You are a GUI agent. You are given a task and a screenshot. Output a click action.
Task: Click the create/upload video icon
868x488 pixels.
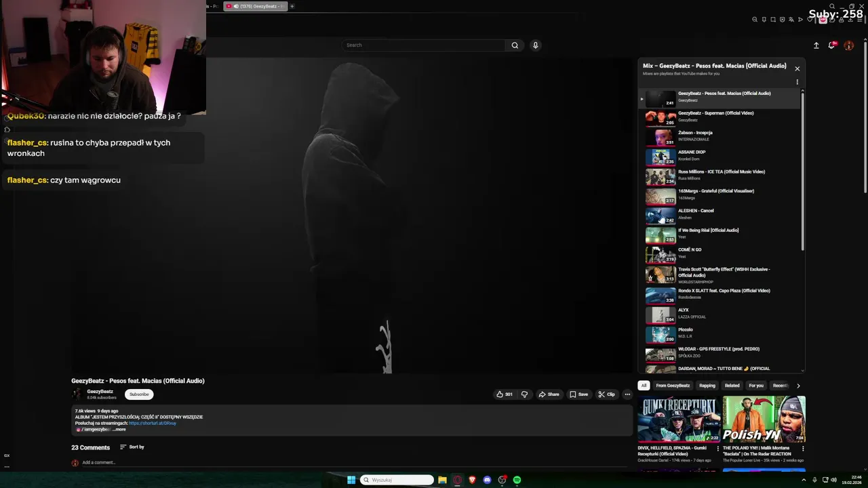click(x=816, y=45)
